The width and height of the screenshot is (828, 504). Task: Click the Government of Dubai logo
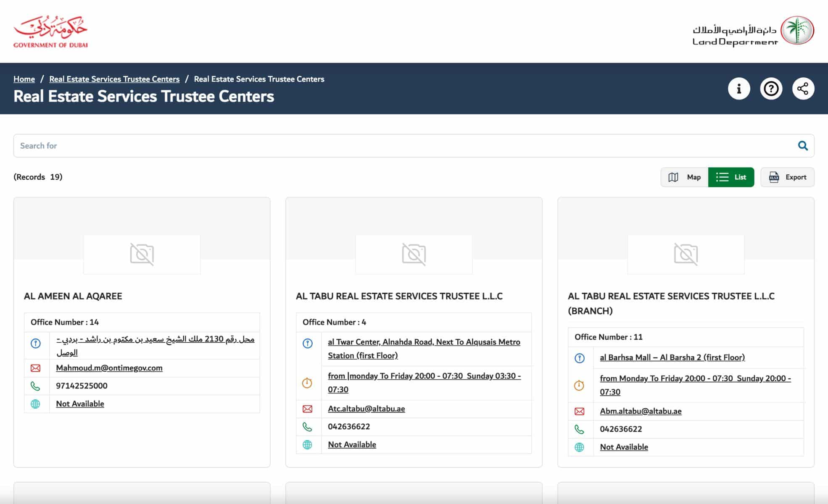click(x=51, y=31)
